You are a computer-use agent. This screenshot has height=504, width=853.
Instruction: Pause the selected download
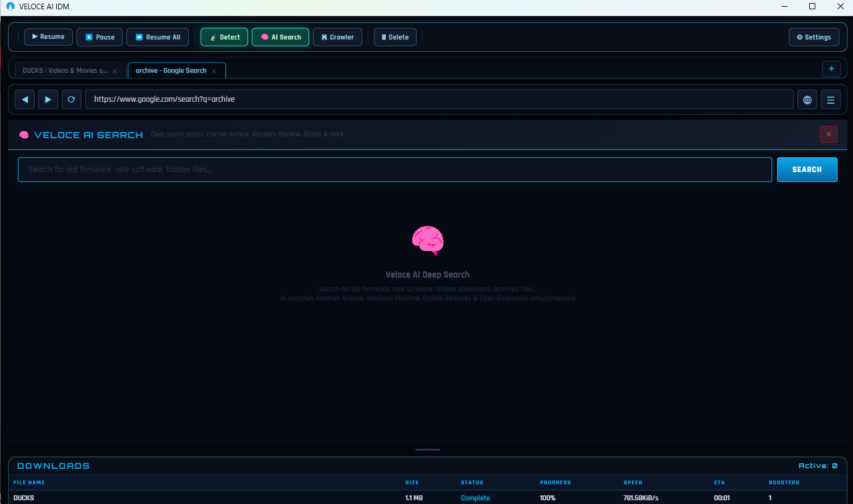(100, 37)
